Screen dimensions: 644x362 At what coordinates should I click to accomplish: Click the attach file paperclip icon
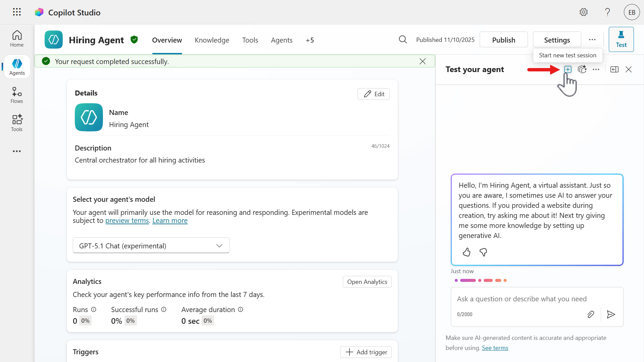pyautogui.click(x=591, y=314)
